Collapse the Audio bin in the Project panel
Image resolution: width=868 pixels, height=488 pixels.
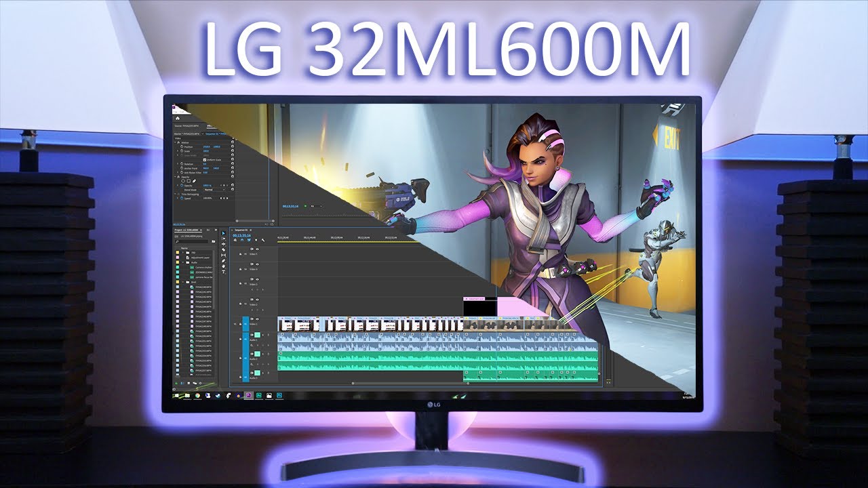point(183,262)
